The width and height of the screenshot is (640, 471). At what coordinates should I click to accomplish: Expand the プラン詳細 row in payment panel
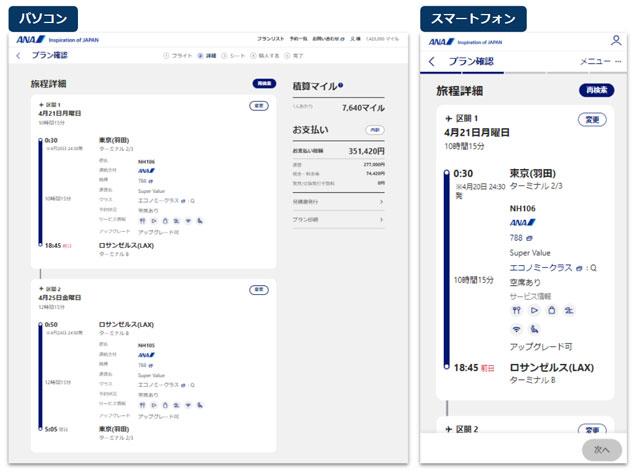[x=338, y=220]
